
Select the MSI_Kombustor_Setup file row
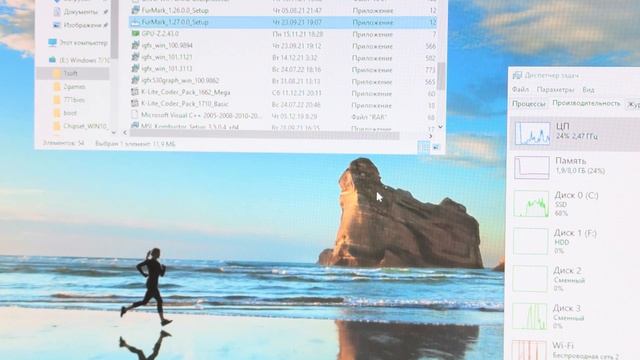[283, 127]
